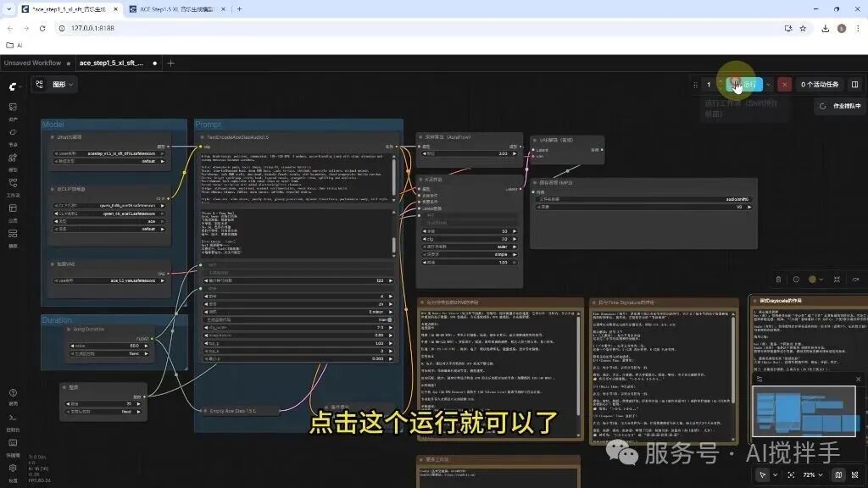Screen dimensions: 868x488
Task: Click the blue 运行 (Run) button
Action: (x=744, y=84)
